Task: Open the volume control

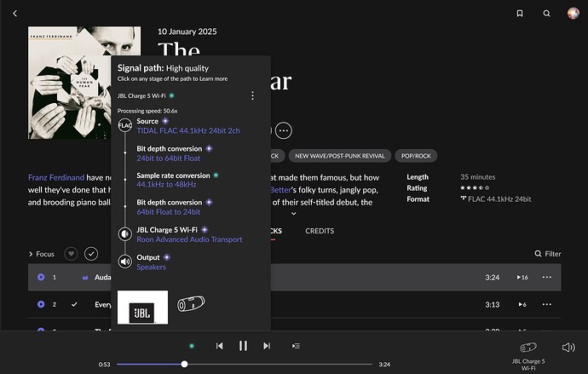Action: (568, 348)
